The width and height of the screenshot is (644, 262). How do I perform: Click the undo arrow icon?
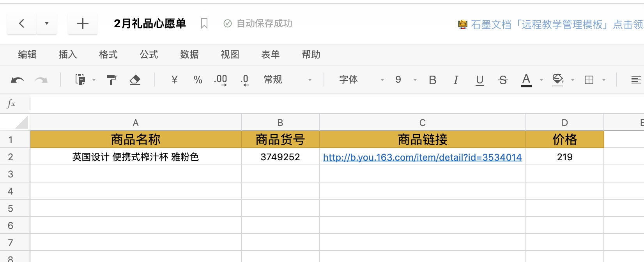click(18, 80)
